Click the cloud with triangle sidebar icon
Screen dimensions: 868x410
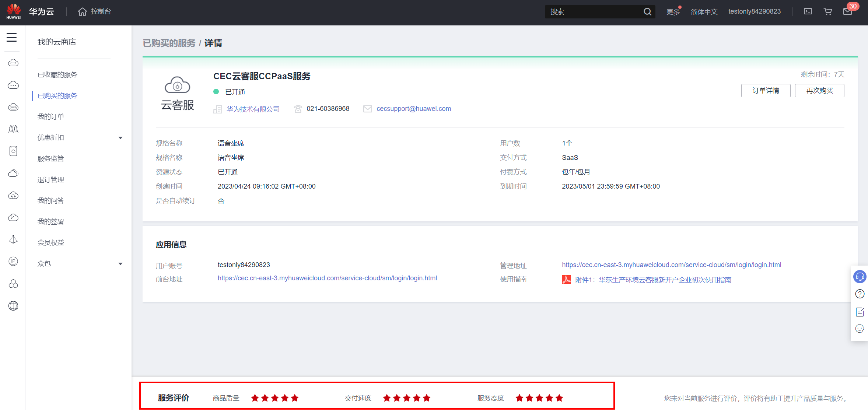point(13,217)
